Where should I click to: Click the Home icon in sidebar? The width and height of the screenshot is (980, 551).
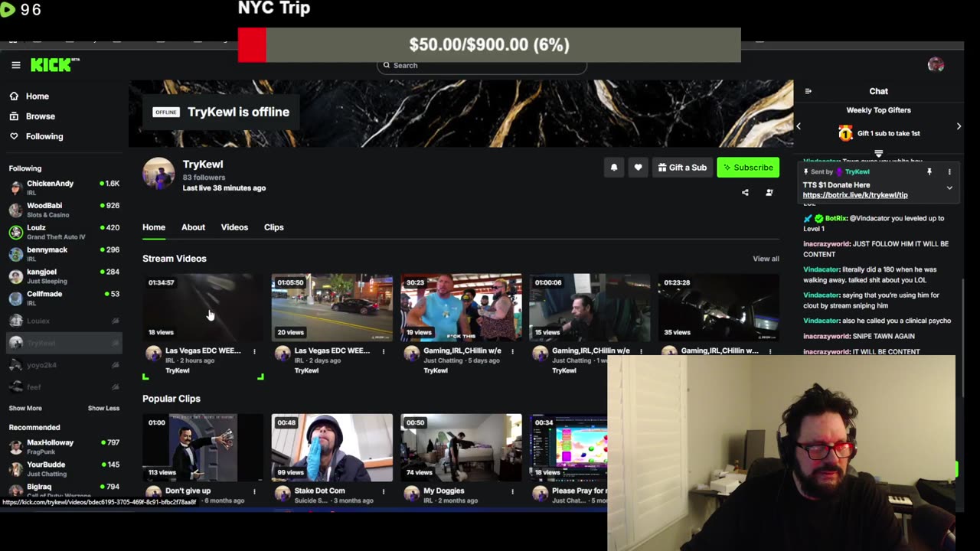[14, 96]
